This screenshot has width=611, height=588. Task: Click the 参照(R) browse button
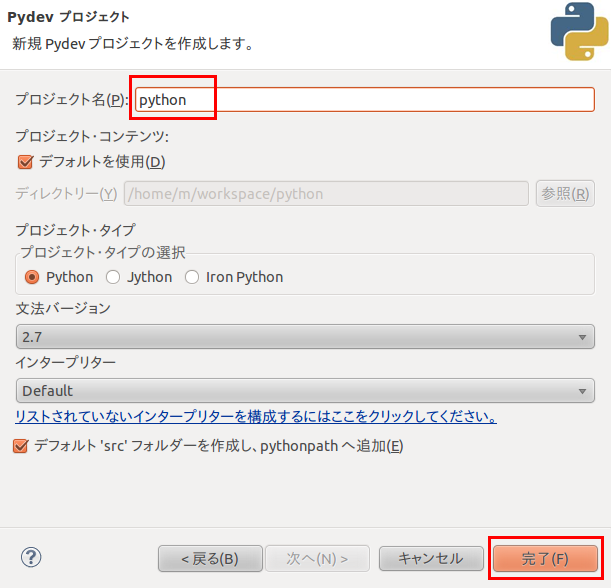(x=565, y=193)
